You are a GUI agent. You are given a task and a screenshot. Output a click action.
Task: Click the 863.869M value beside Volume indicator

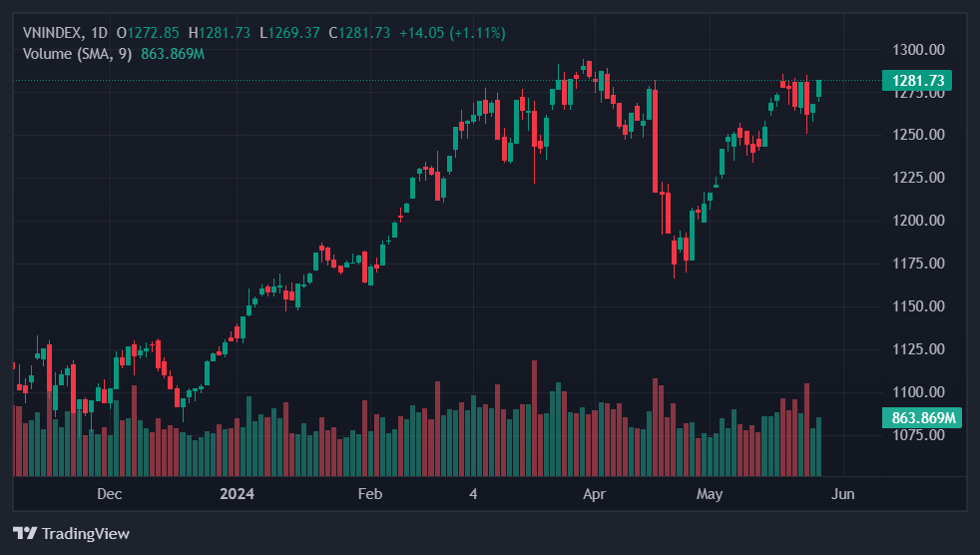click(173, 53)
